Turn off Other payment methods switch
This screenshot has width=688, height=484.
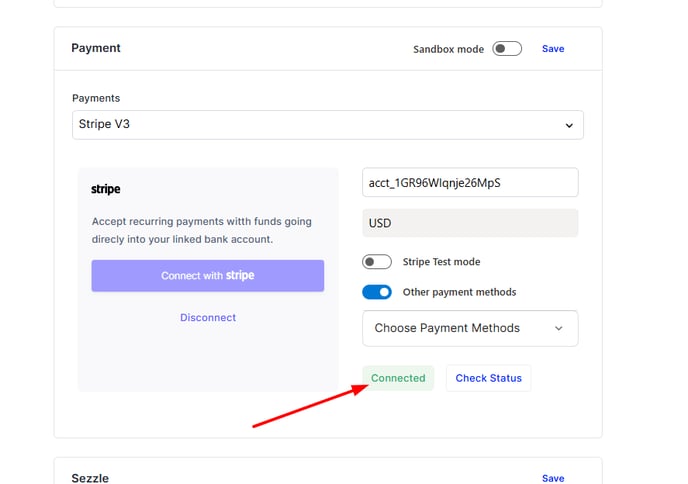coord(376,292)
